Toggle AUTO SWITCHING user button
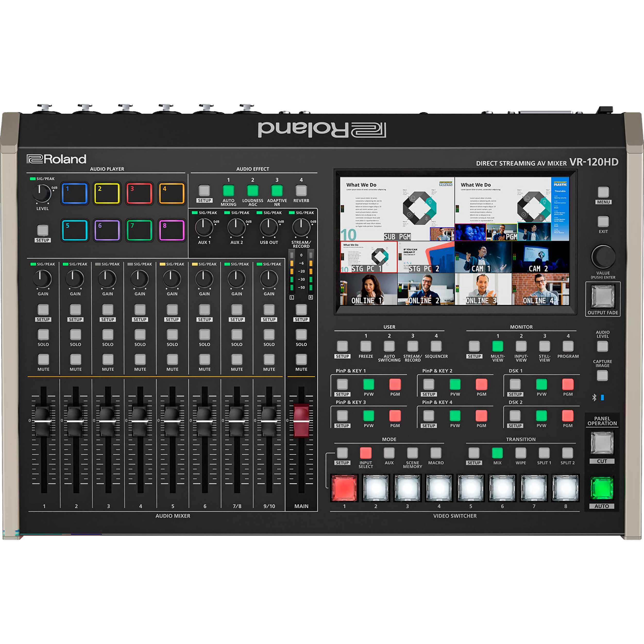This screenshot has width=644, height=644. pos(389,346)
